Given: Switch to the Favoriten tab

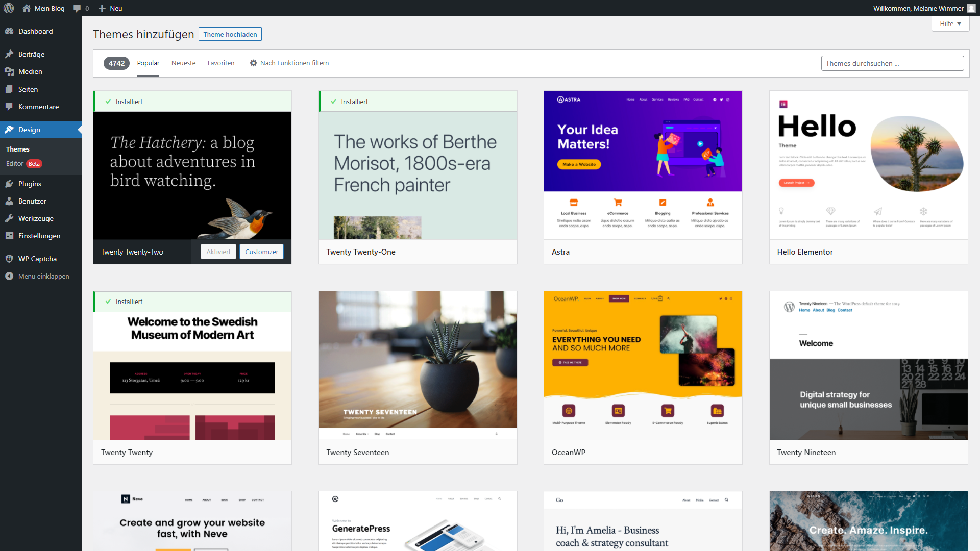Looking at the screenshot, I should pos(221,63).
